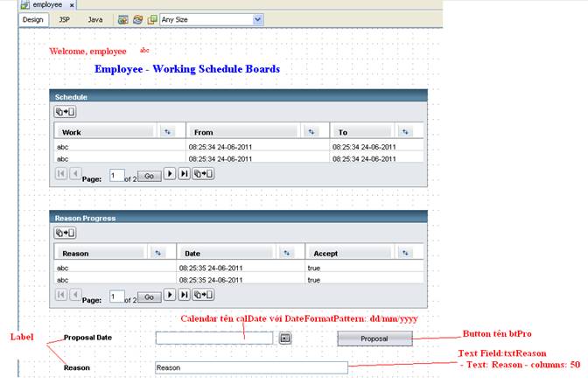Click the From column header
Screen dimensions: 588x391
pos(243,132)
